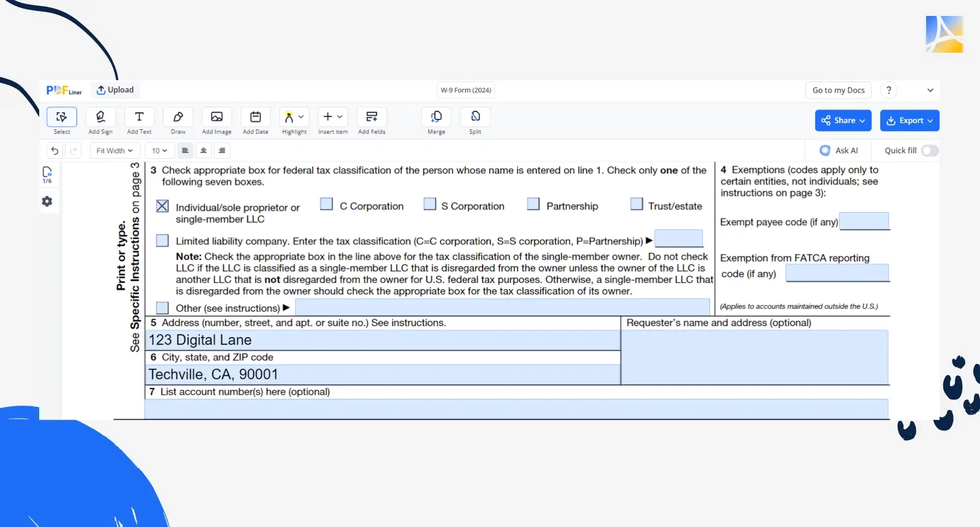The image size is (980, 527).
Task: Open the Fit Width zoom dropdown
Action: (x=115, y=151)
